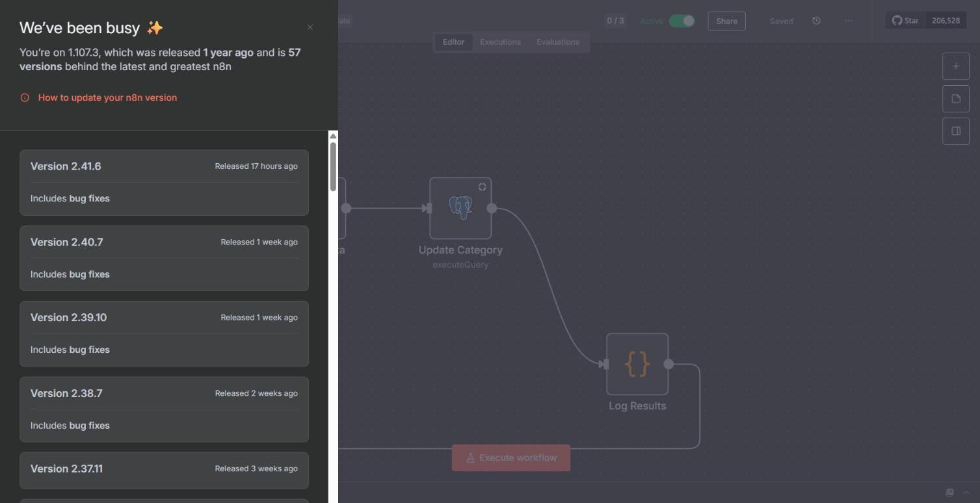Click the input connector of Log Results node

(603, 364)
